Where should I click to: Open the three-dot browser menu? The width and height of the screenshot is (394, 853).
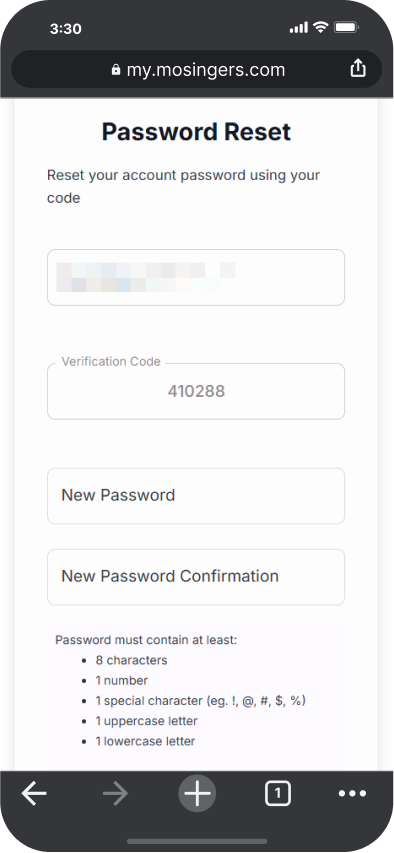(352, 794)
